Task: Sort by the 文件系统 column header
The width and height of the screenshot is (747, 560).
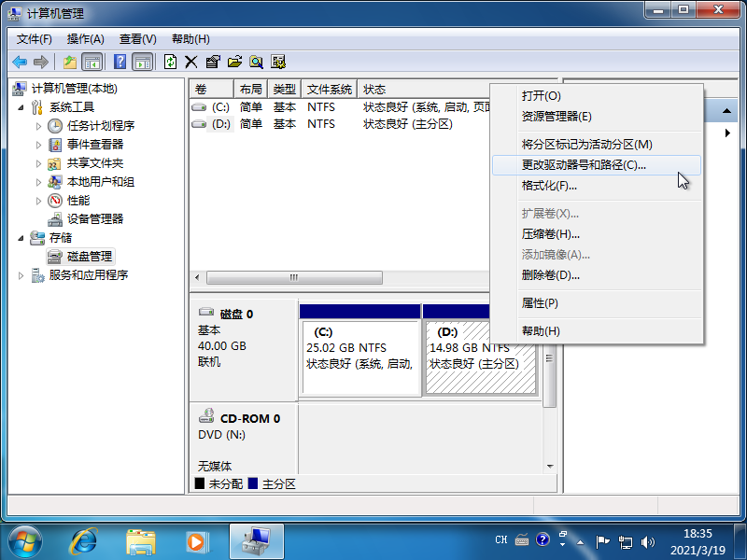Action: coord(330,90)
